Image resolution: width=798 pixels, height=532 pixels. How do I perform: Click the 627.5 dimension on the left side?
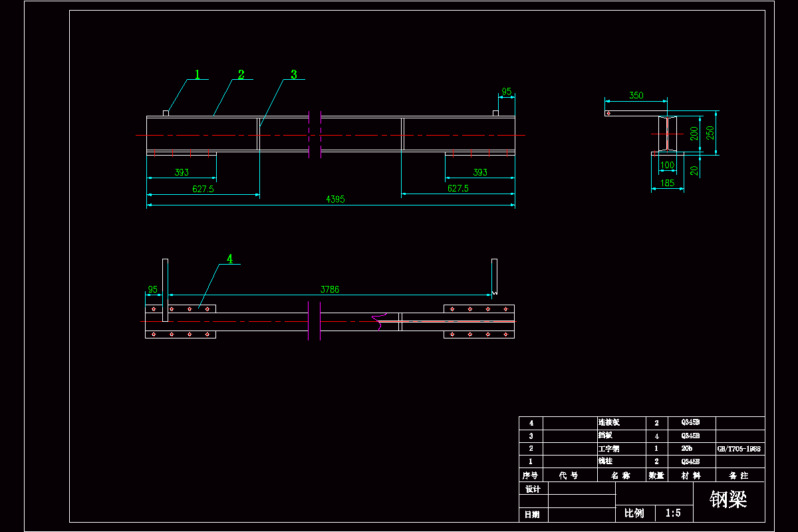point(203,189)
